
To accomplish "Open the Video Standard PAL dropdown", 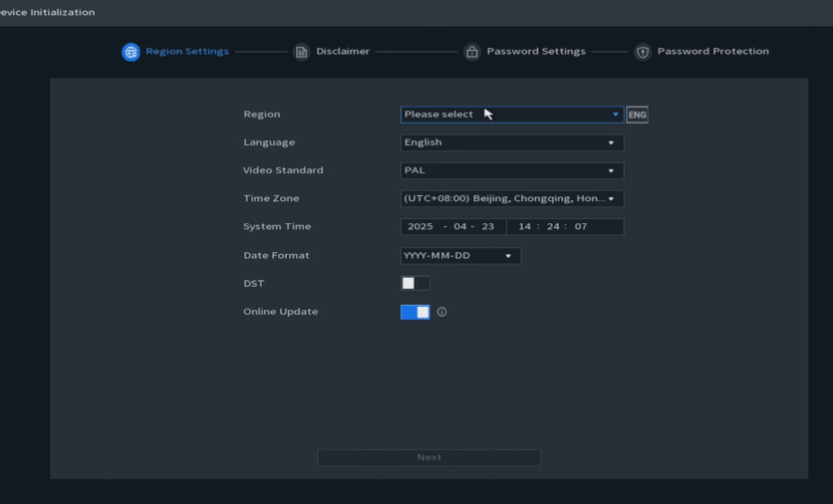I will pyautogui.click(x=511, y=170).
